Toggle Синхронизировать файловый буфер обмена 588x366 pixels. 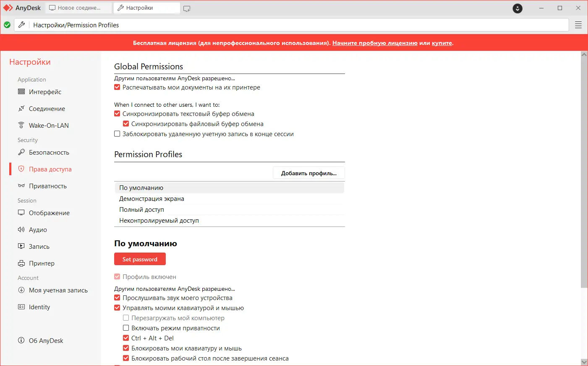(x=126, y=124)
